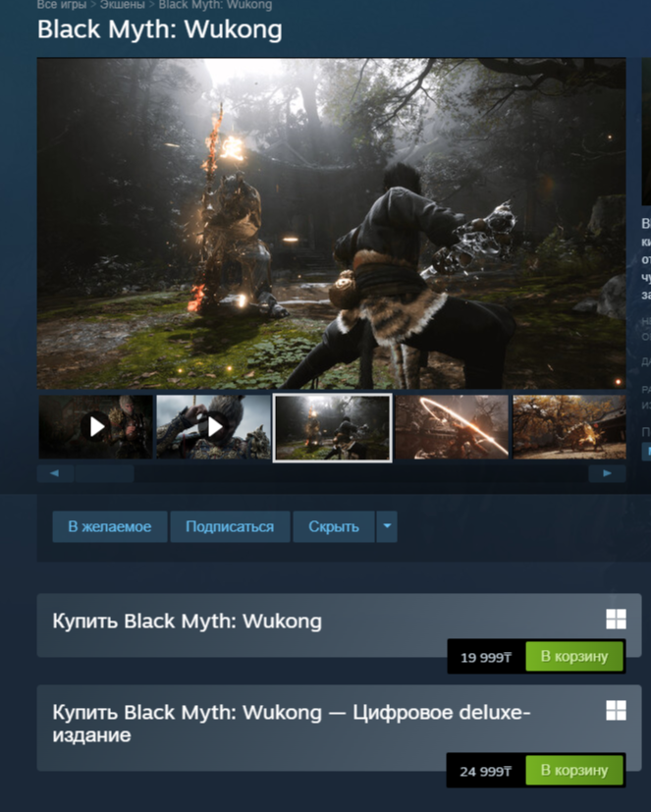This screenshot has width=651, height=812.
Task: Select the glowing ring attack screenshot thumbnail
Action: (x=452, y=427)
